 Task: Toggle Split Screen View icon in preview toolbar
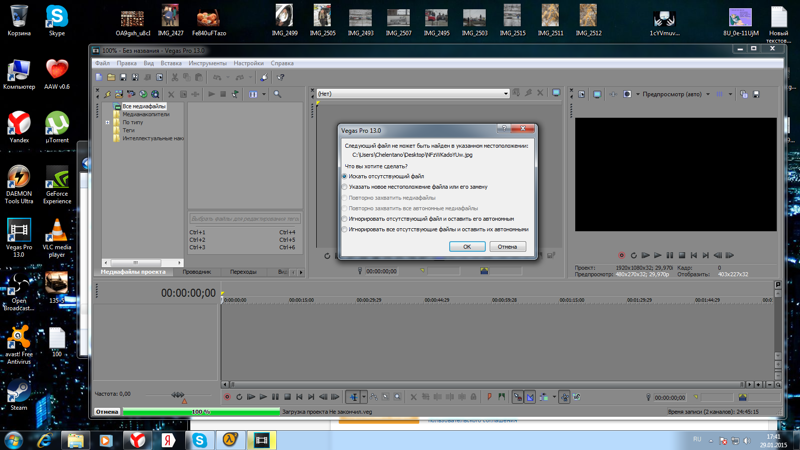pyautogui.click(x=627, y=94)
